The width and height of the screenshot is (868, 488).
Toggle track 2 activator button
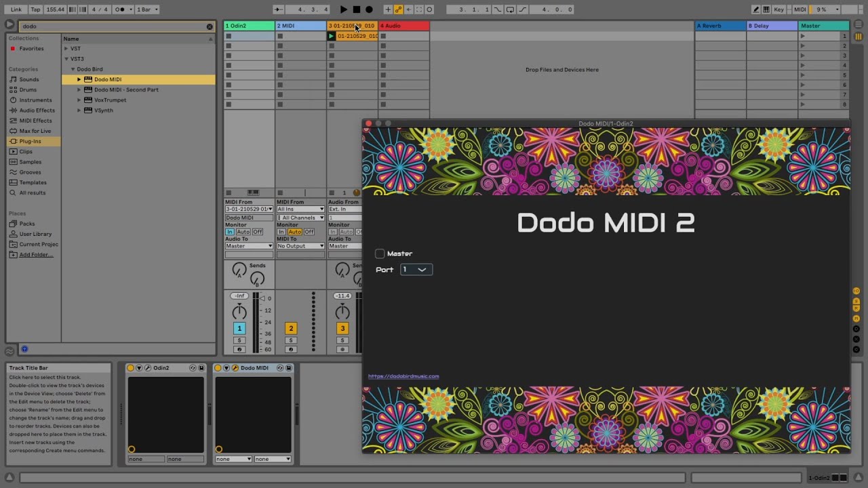[x=291, y=328]
